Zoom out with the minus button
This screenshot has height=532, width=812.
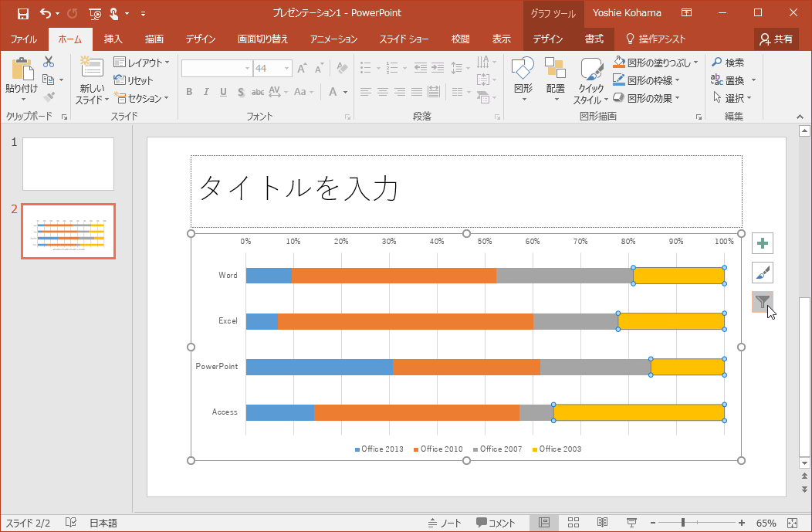654,523
